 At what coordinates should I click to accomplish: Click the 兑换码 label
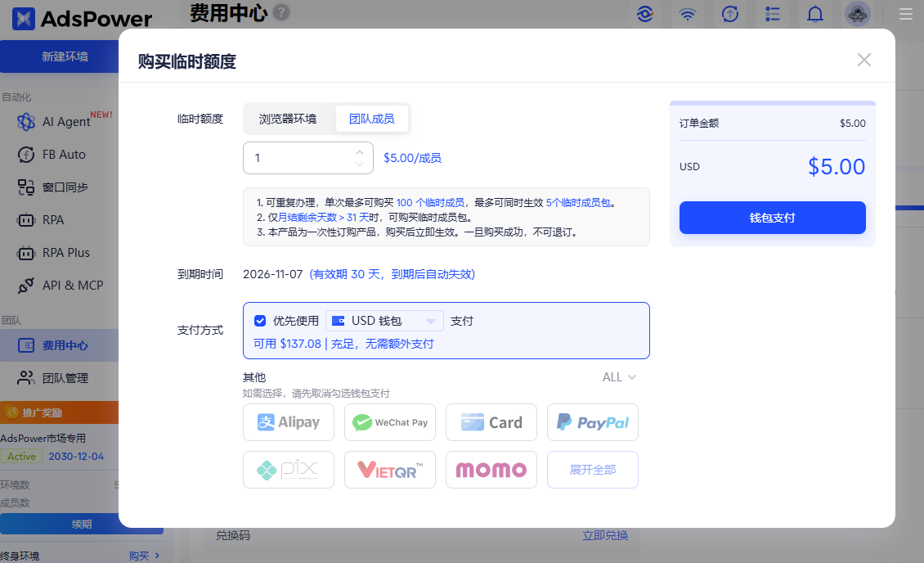[x=233, y=535]
